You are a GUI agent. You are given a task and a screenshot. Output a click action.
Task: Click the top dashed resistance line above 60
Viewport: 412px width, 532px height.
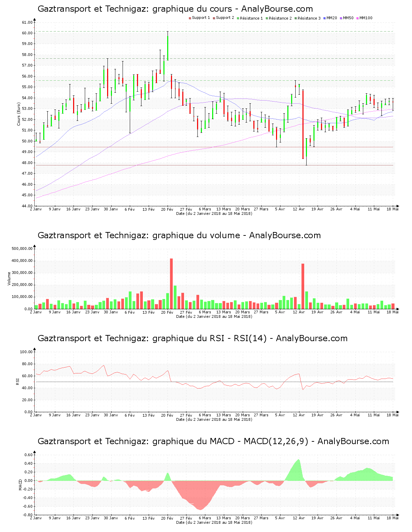click(x=214, y=32)
